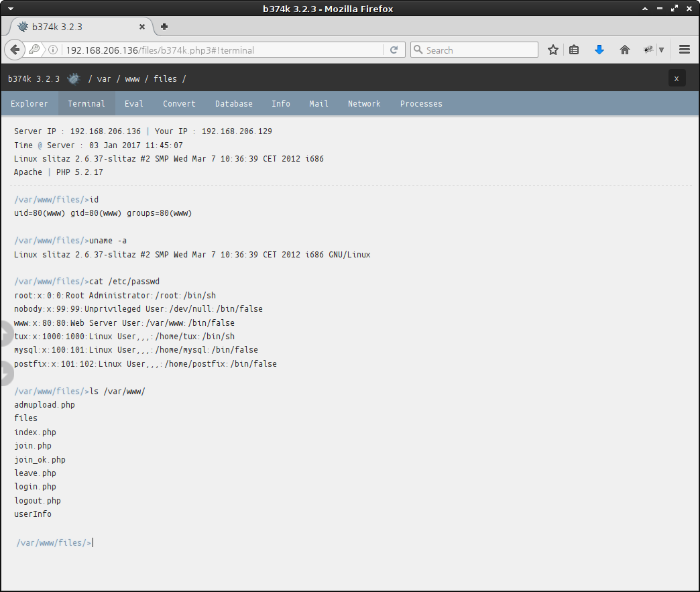700x592 pixels.
Task: Select the b374k 3.2.3 browser tab
Action: 80,27
